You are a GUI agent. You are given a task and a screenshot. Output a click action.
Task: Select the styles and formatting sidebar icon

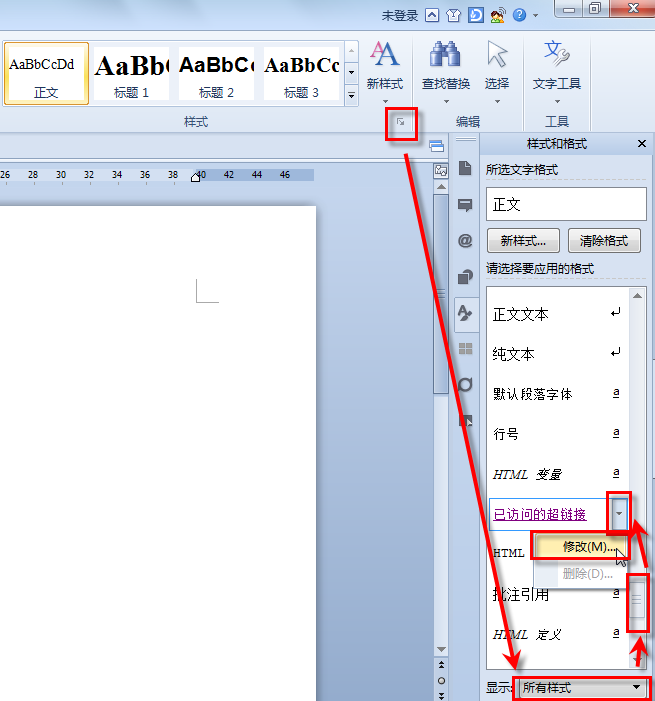pos(465,313)
